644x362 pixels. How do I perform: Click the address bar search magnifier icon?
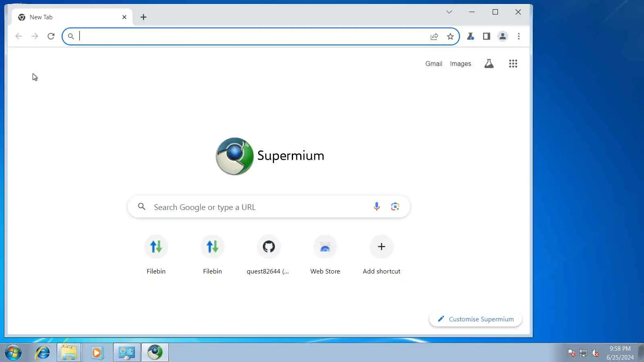(71, 37)
